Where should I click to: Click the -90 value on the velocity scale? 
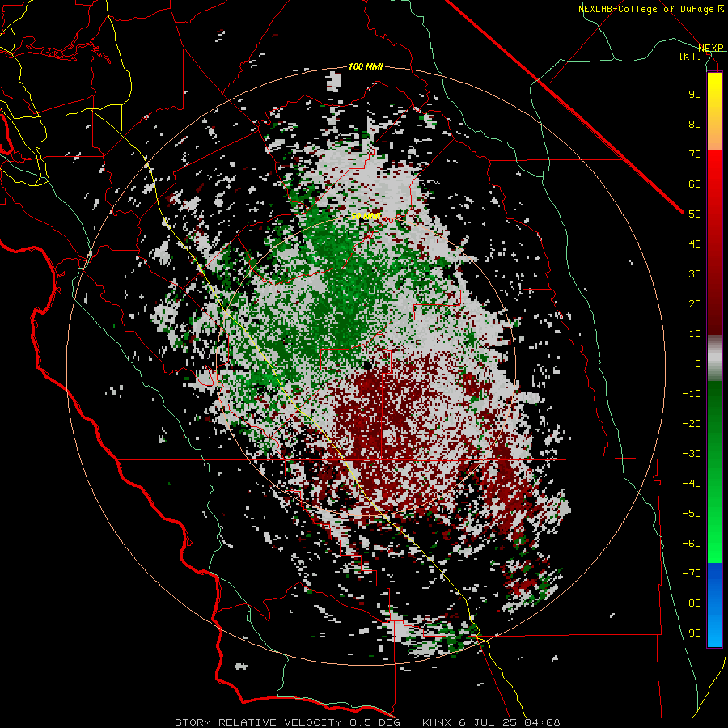692,633
